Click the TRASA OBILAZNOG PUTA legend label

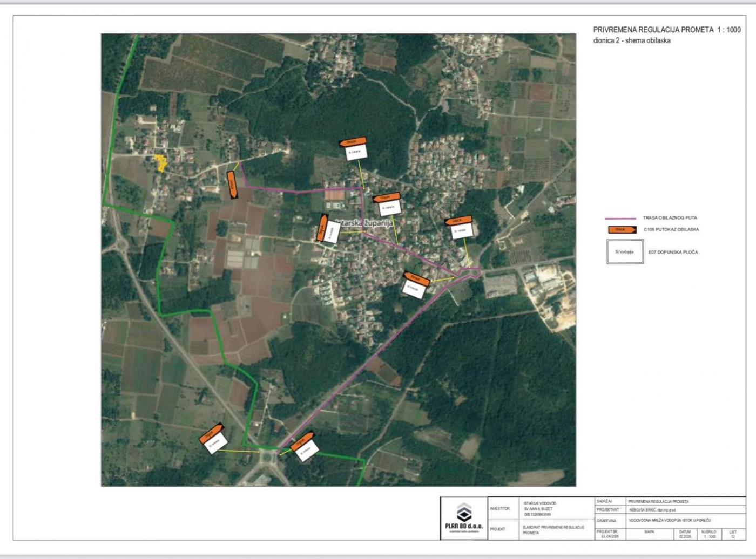pos(670,218)
